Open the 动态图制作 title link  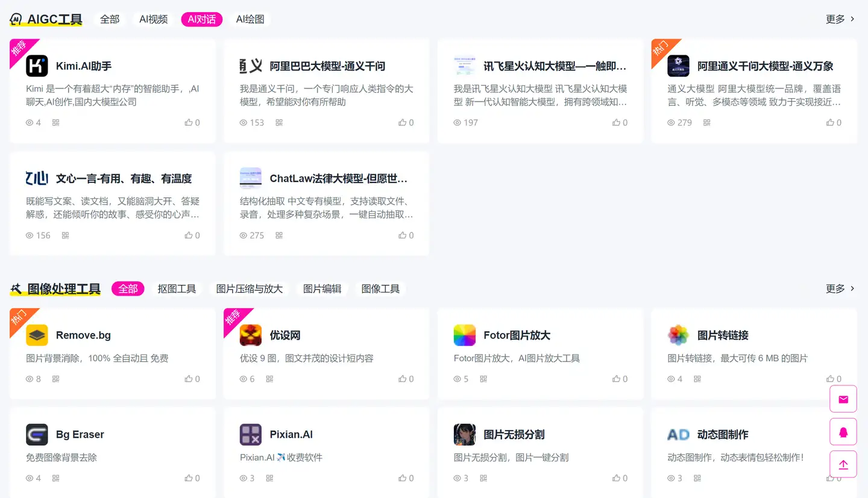[723, 435]
